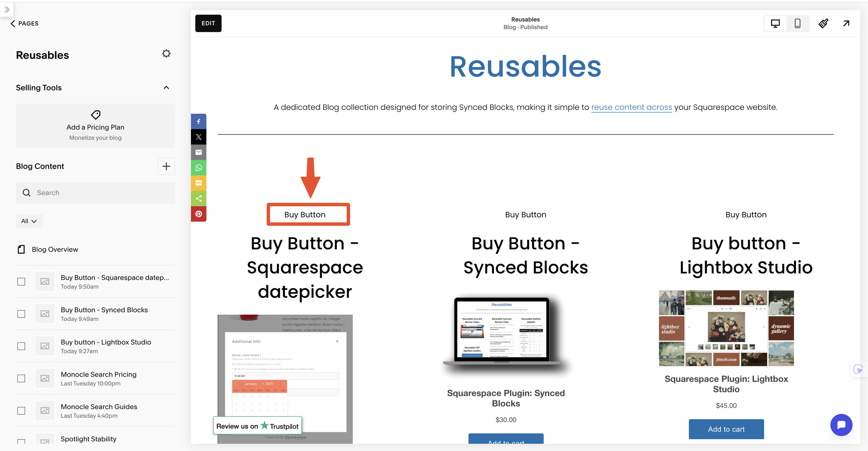Screen dimensions: 868x451
Task: Open the All filter dropdown
Action: point(29,221)
